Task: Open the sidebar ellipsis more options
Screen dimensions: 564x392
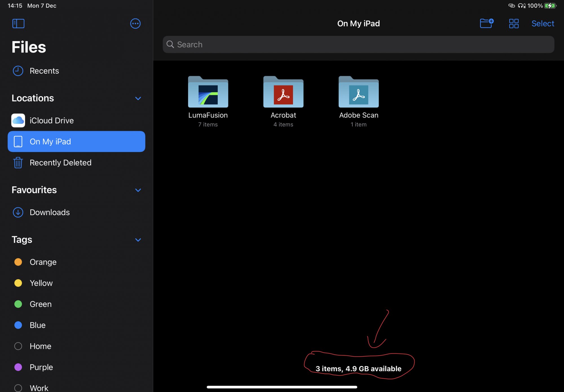Action: click(135, 23)
